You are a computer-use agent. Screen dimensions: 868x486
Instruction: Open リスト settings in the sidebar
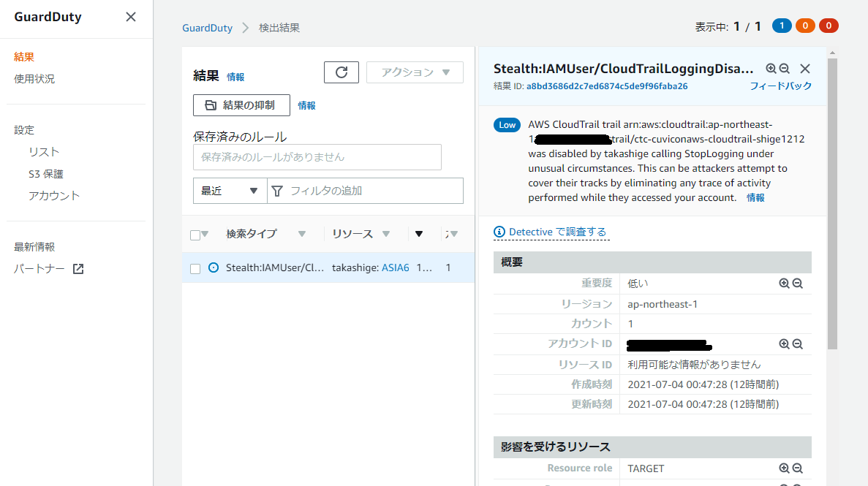click(44, 152)
